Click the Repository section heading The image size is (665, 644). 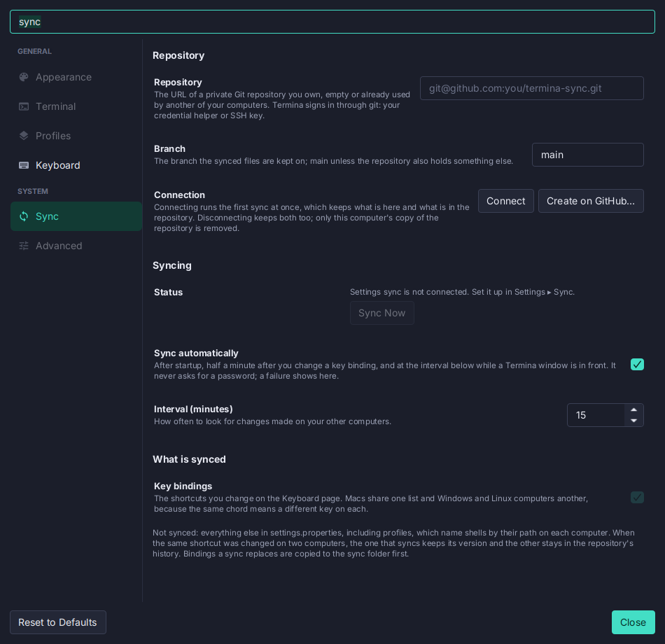pos(178,55)
